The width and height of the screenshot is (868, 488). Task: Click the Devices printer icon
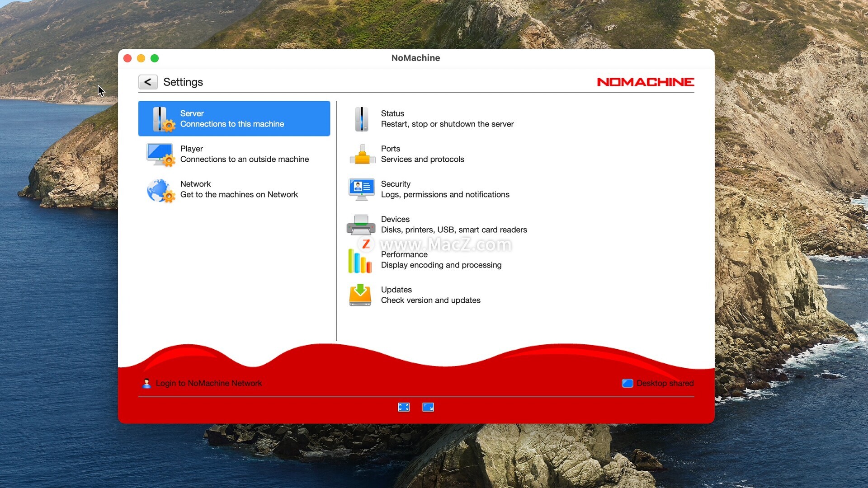pyautogui.click(x=361, y=225)
